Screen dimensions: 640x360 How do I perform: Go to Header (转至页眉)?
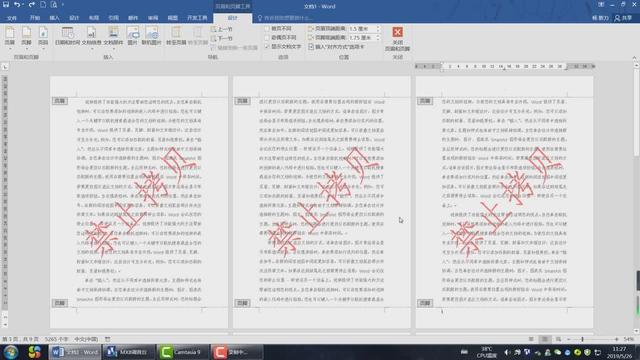(176, 36)
